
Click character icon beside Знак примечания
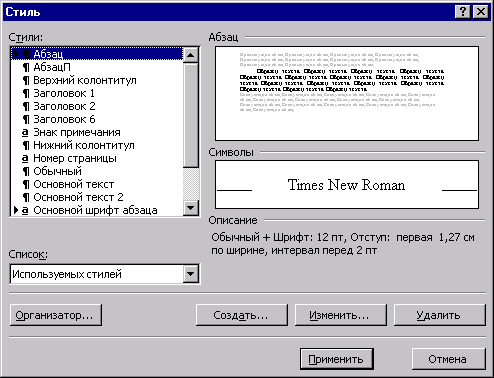[25, 133]
